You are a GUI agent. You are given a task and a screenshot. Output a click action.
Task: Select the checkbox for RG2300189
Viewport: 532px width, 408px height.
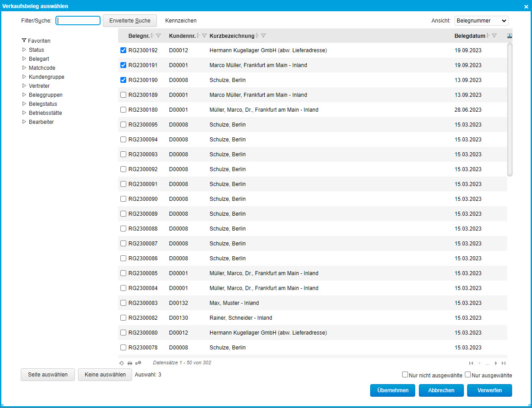click(123, 95)
